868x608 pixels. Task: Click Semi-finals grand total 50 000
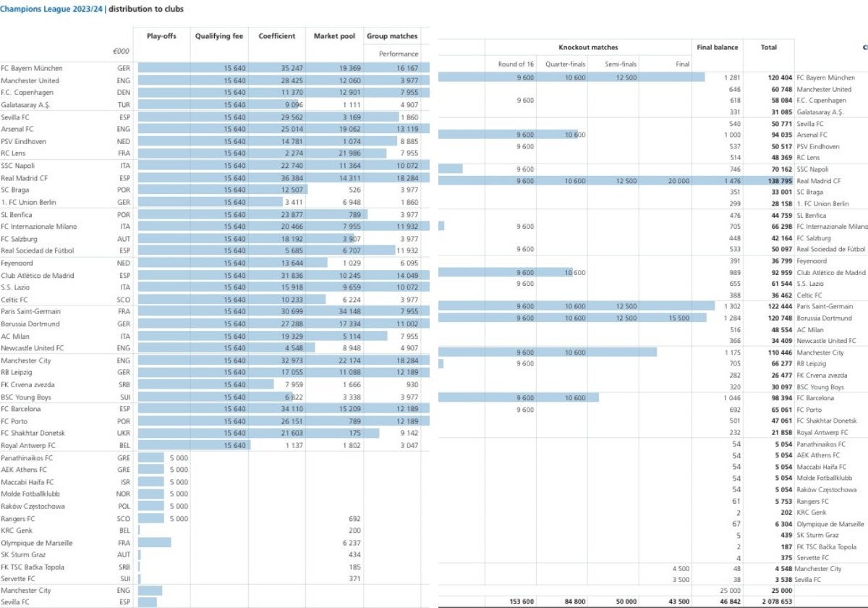tap(626, 601)
